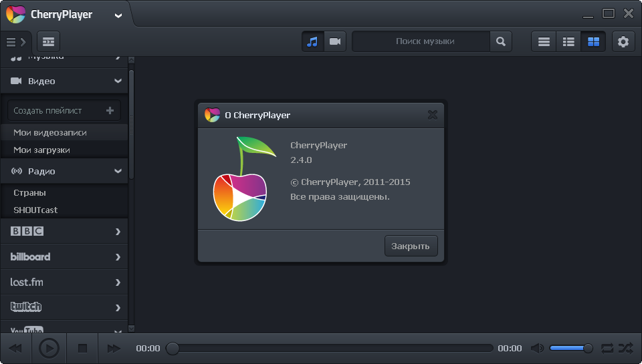Expand last.fm section arrow
Screen dimensions: 642x364
118,283
